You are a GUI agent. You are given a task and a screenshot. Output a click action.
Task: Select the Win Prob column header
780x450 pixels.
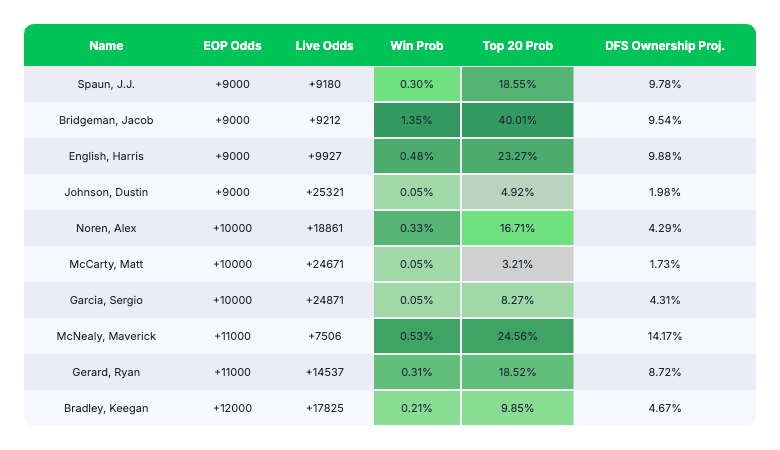tap(416, 46)
